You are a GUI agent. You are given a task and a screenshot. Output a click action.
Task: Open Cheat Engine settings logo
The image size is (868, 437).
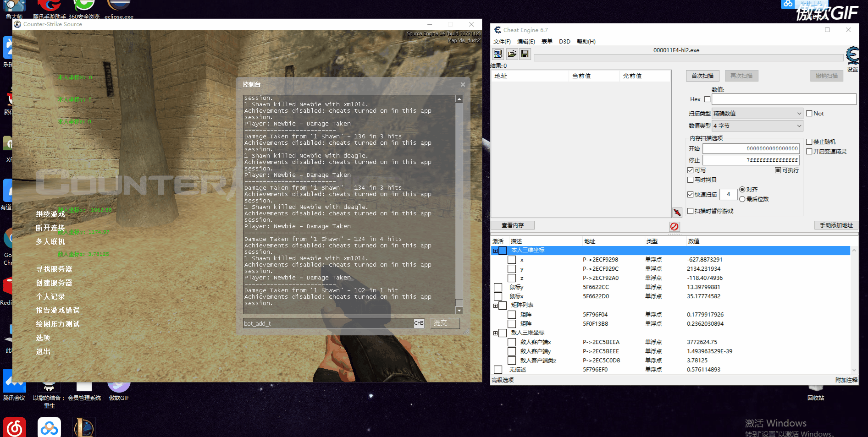tap(852, 55)
